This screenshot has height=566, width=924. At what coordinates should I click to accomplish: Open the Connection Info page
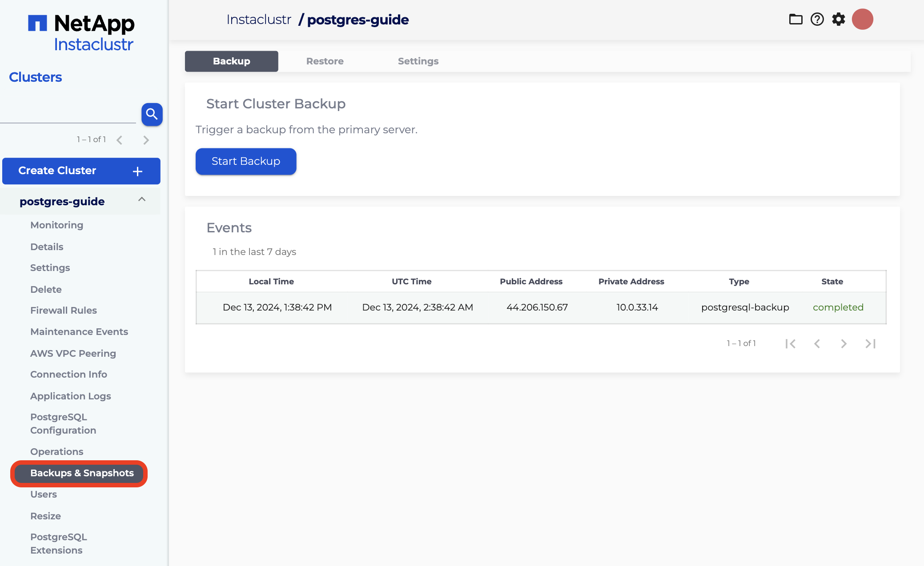click(68, 375)
